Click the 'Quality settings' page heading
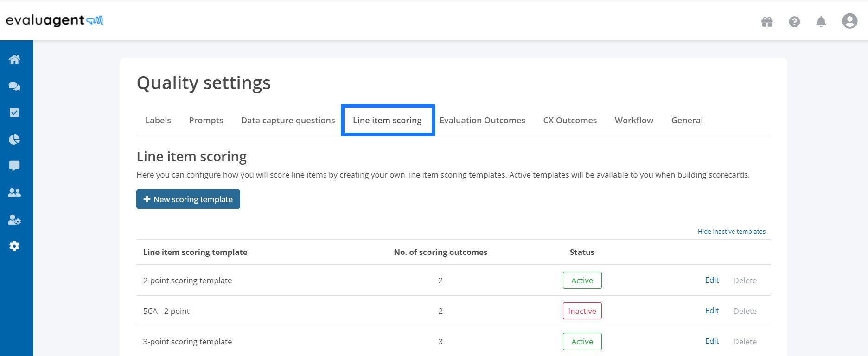Viewport: 868px width, 356px height. (204, 83)
